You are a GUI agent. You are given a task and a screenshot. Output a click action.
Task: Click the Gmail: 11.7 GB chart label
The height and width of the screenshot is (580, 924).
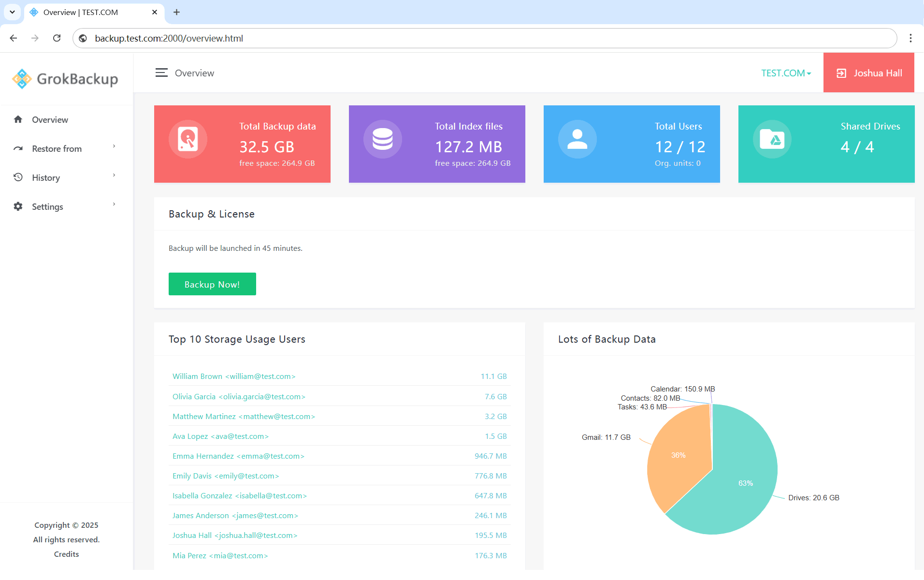(x=606, y=437)
